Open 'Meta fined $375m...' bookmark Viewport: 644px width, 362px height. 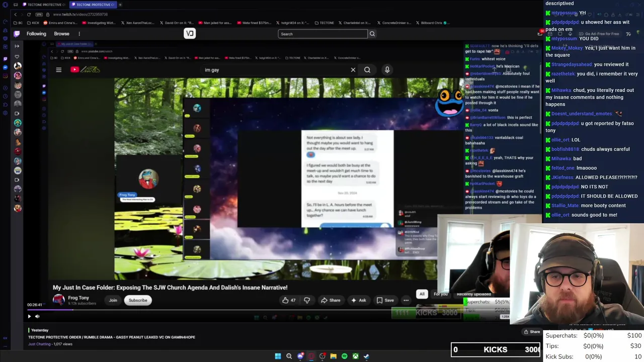tap(254, 23)
